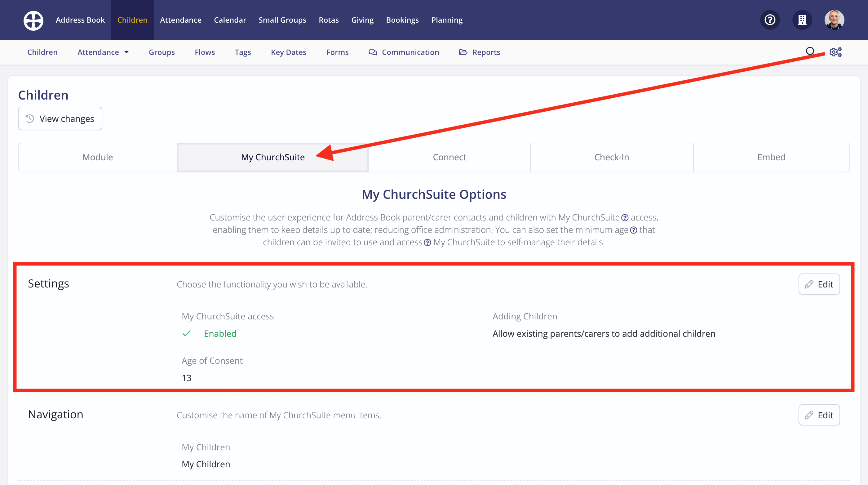Open the help question mark icon
Image resolution: width=868 pixels, height=485 pixels.
click(x=770, y=20)
